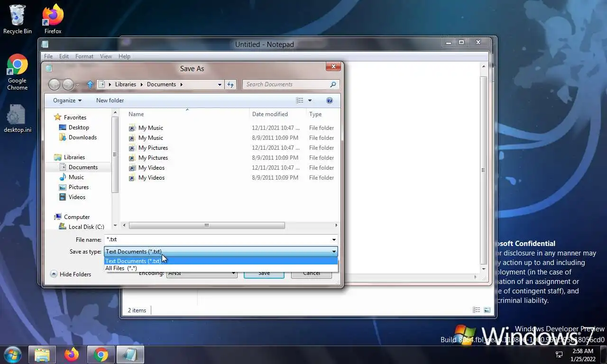Click the Cancel button
This screenshot has width=607, height=364.
312,273
